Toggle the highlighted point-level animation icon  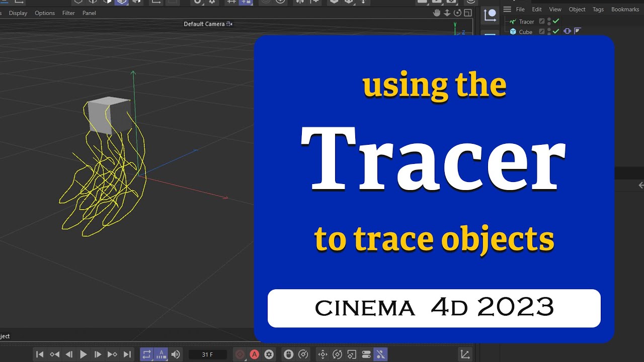pyautogui.click(x=381, y=354)
